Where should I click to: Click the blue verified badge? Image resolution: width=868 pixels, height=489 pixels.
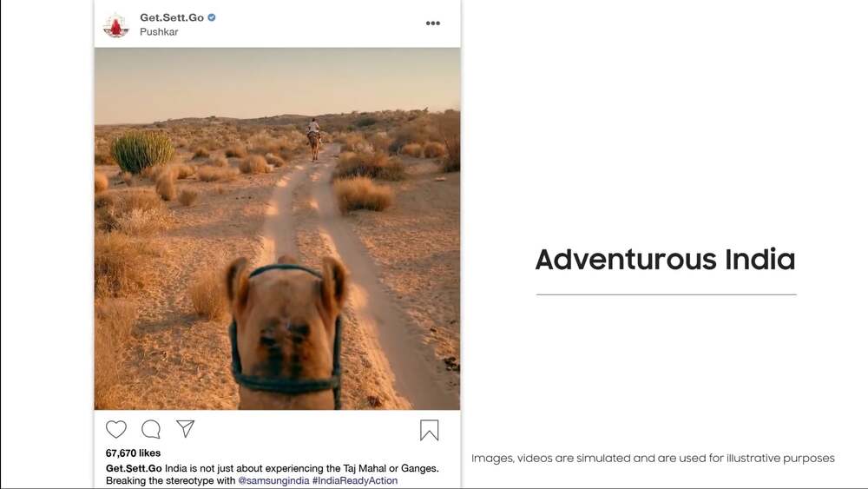[212, 17]
